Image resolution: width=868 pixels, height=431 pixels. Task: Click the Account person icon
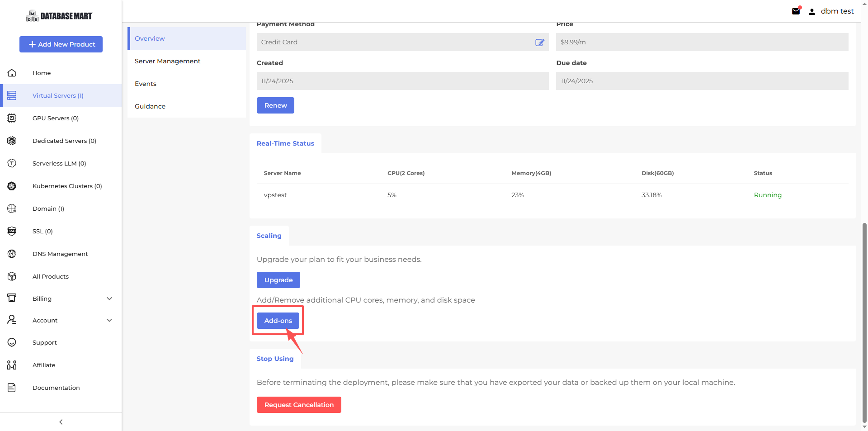coord(12,320)
